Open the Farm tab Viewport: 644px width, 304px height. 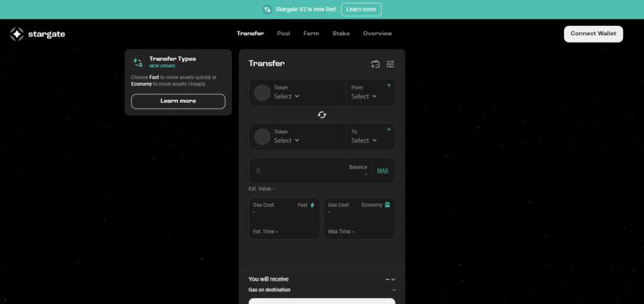click(x=311, y=34)
